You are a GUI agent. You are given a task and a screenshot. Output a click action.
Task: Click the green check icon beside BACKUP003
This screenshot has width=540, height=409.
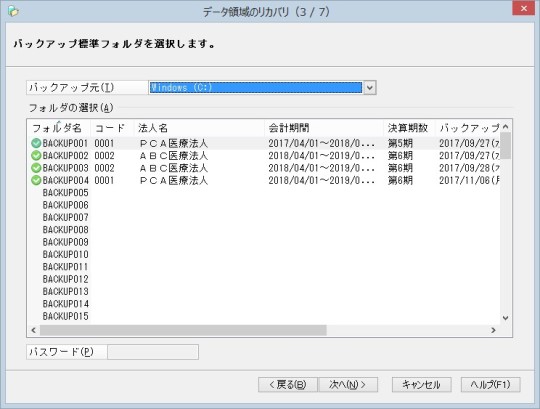pyautogui.click(x=36, y=168)
